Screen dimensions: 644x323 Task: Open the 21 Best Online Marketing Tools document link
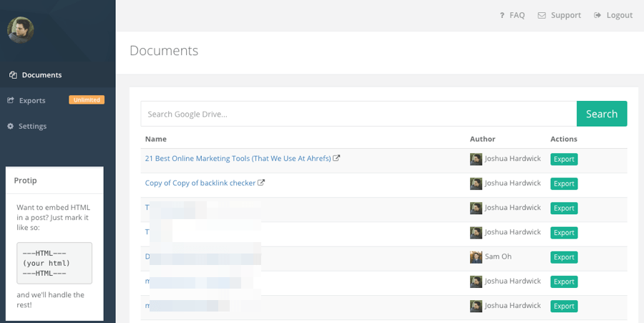click(238, 158)
